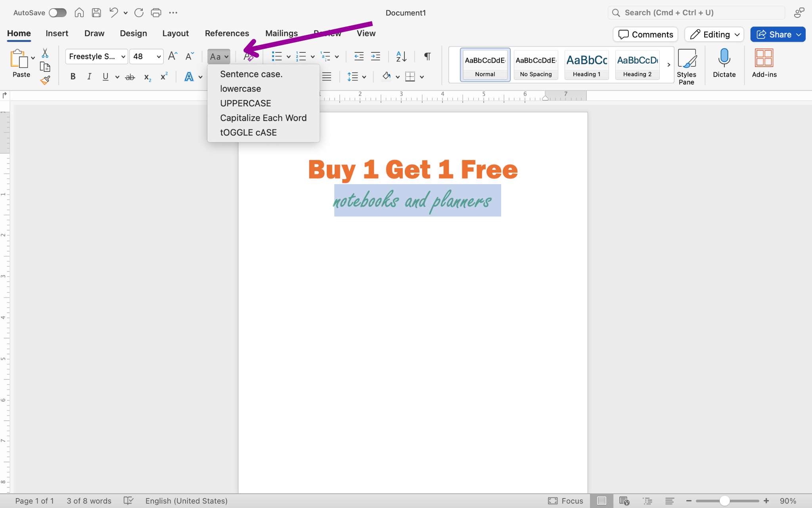Start Dictate with microphone icon
812x508 pixels.
(724, 63)
